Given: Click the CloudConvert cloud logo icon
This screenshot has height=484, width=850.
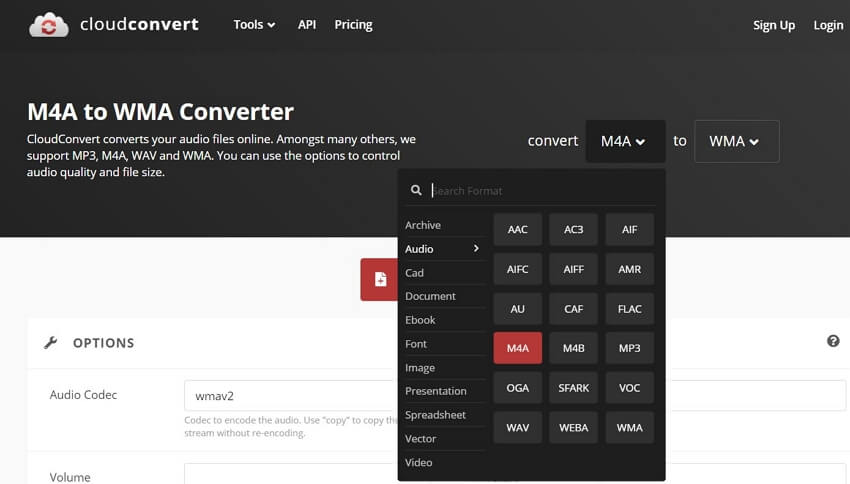Looking at the screenshot, I should pos(49,25).
